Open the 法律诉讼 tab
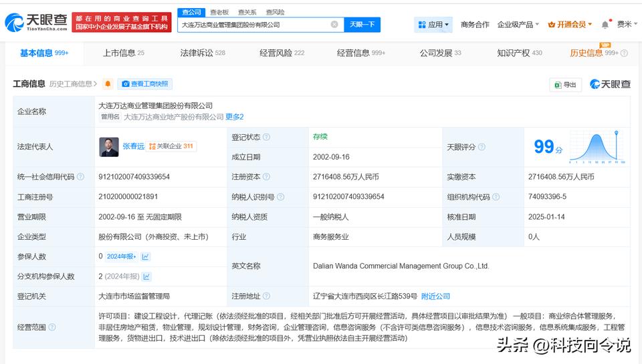 203,53
